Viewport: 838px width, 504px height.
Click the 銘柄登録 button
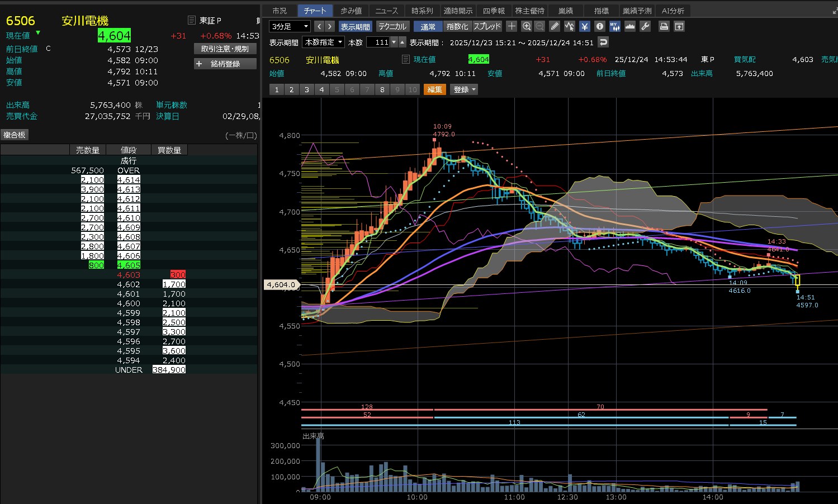(225, 64)
